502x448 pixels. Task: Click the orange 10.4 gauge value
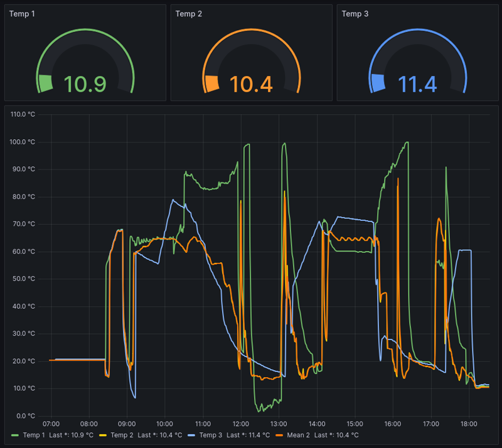[x=251, y=85]
